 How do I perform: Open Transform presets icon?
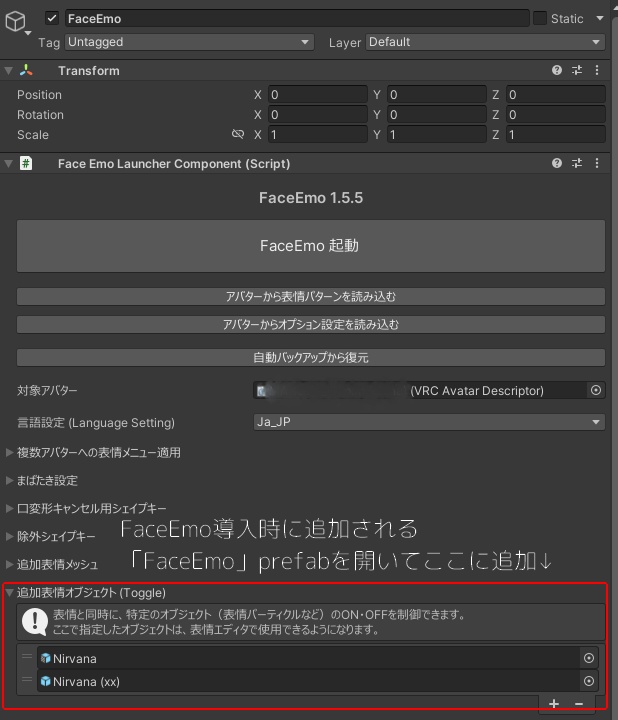(577, 70)
